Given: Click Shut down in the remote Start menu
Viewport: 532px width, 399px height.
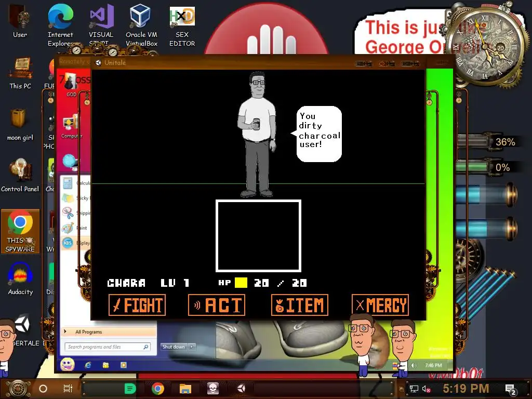Looking at the screenshot, I should pos(174,347).
